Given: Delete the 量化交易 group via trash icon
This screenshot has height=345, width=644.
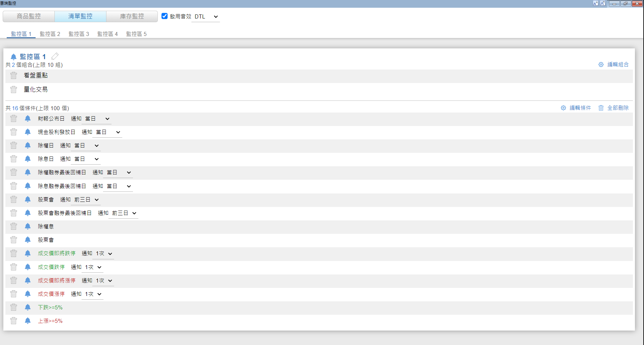Looking at the screenshot, I should coord(13,90).
